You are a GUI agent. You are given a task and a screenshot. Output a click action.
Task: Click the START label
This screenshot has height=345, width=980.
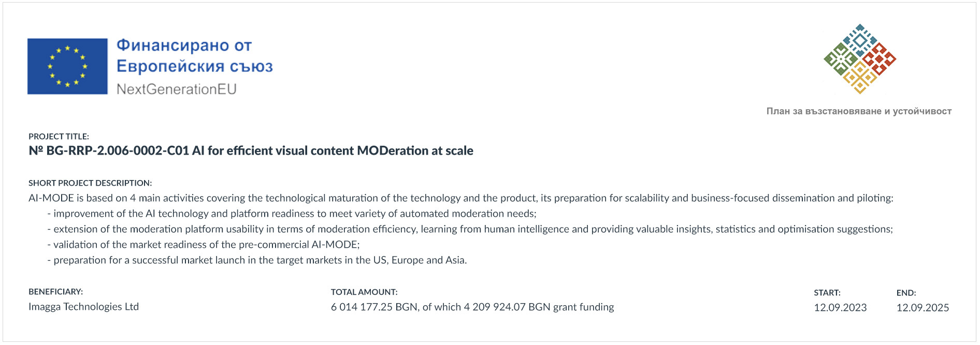pyautogui.click(x=827, y=293)
